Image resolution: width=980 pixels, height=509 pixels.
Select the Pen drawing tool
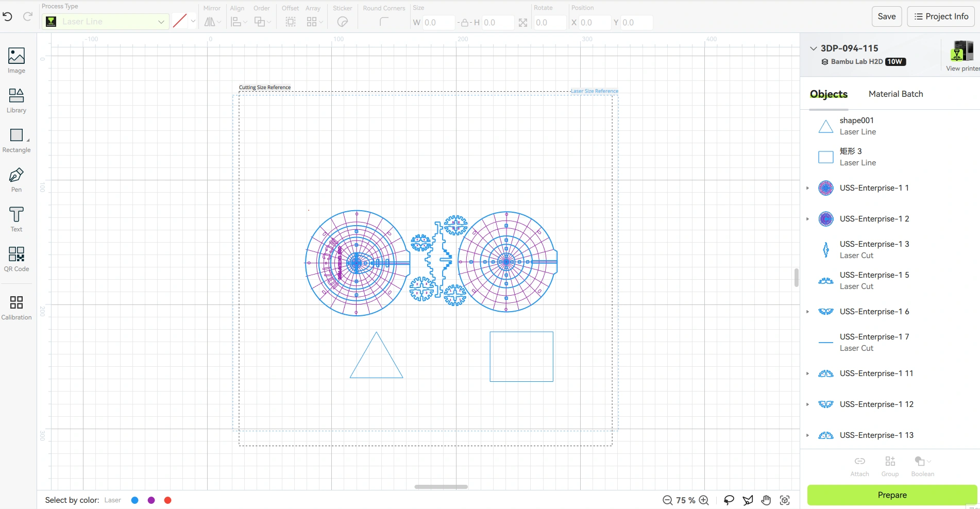pos(16,180)
